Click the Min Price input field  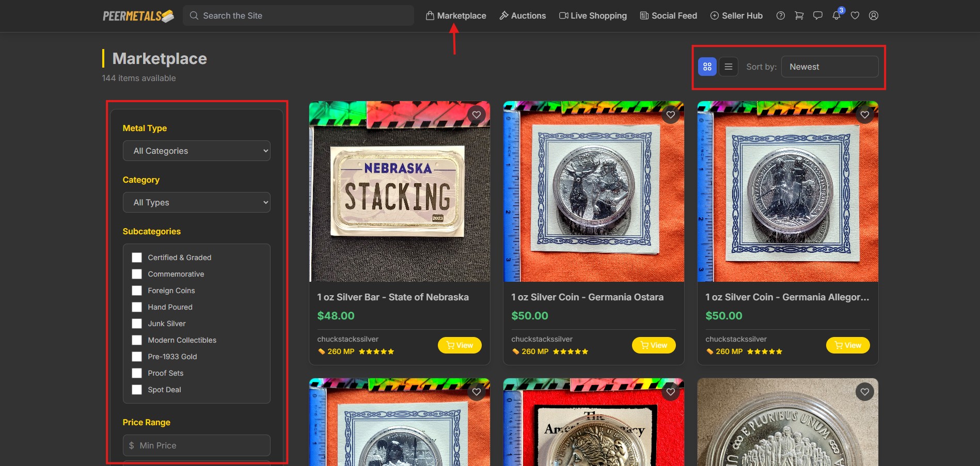(197, 445)
